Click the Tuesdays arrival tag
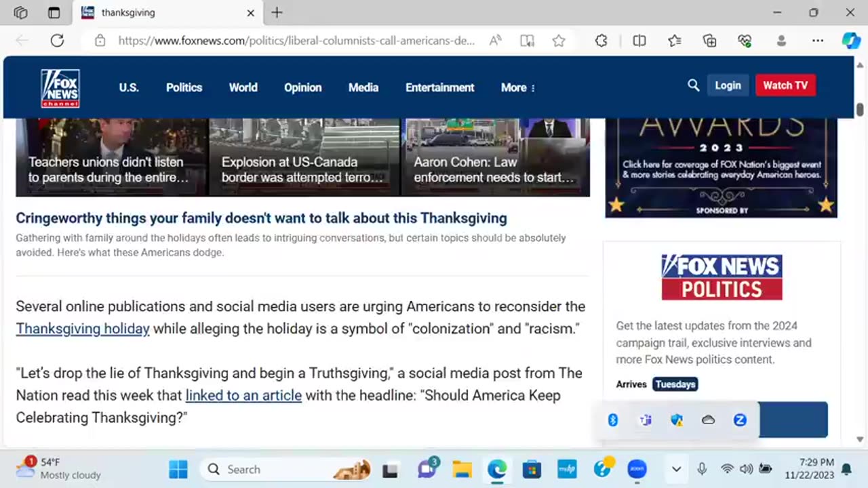868x488 pixels. click(675, 384)
